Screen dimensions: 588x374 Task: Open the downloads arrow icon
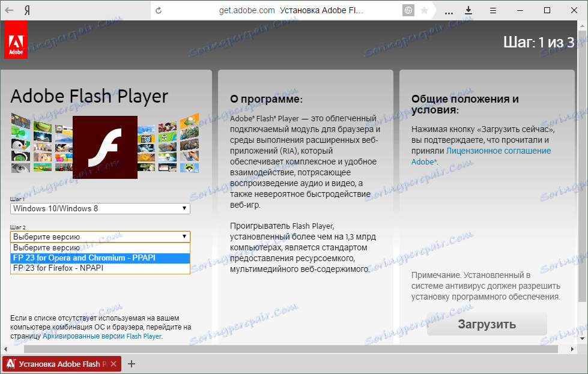click(x=468, y=10)
